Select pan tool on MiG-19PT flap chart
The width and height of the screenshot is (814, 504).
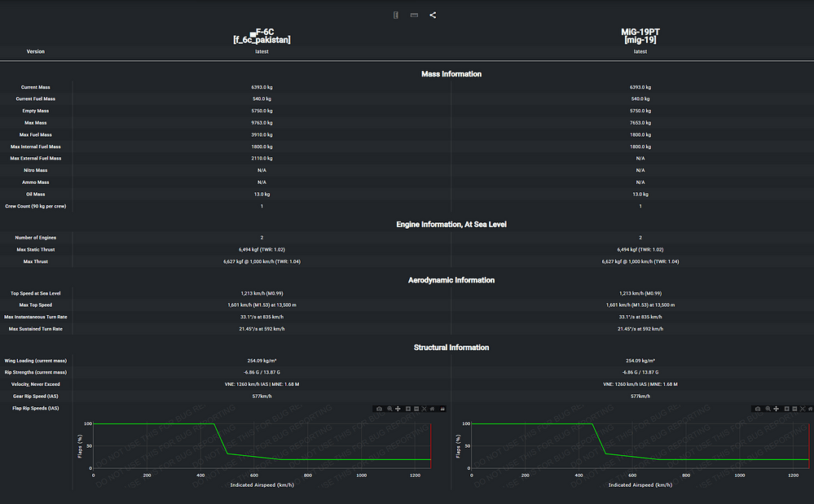[x=776, y=409]
